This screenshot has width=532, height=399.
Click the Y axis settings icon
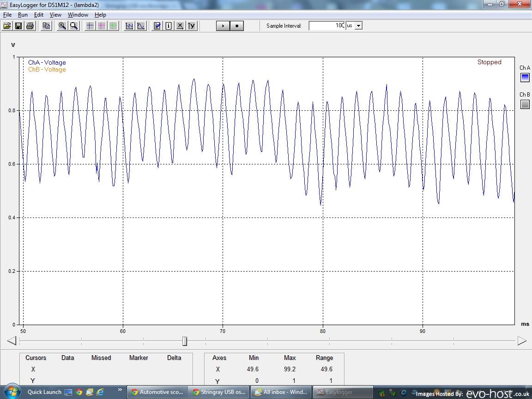[x=192, y=26]
